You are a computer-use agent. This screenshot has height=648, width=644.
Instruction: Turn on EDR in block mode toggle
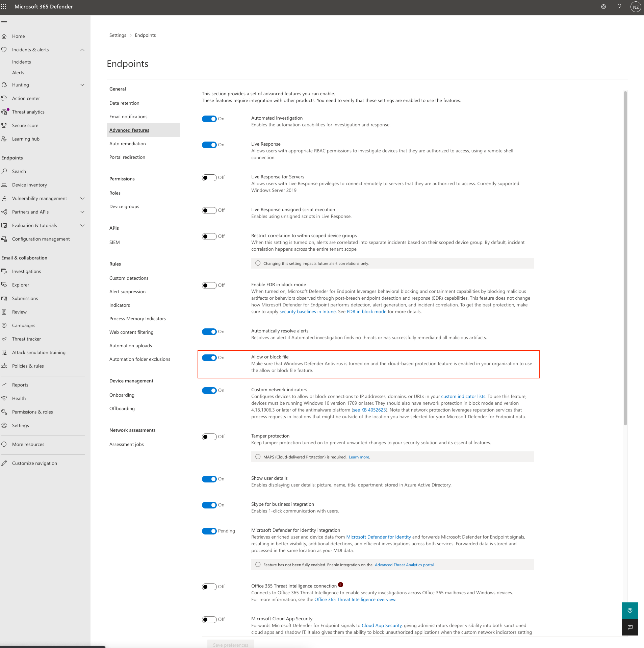pos(209,285)
